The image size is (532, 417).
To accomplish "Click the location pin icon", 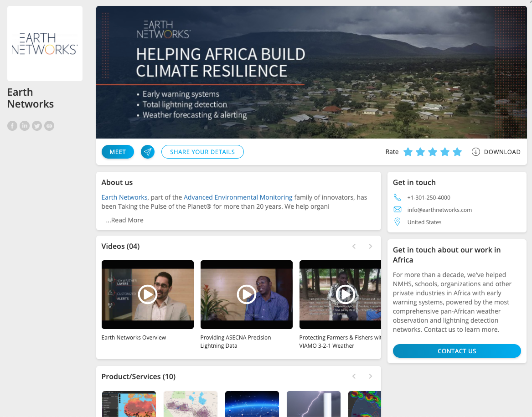I will [x=398, y=222].
